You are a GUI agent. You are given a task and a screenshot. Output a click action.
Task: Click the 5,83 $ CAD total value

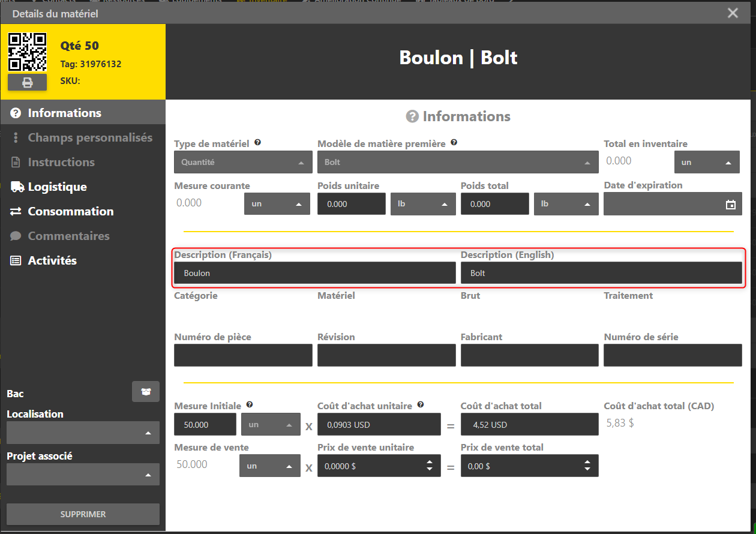620,423
